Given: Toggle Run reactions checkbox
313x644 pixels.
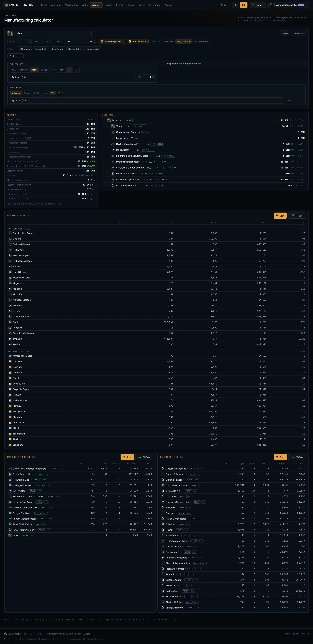Looking at the screenshot, I should [x=130, y=42].
